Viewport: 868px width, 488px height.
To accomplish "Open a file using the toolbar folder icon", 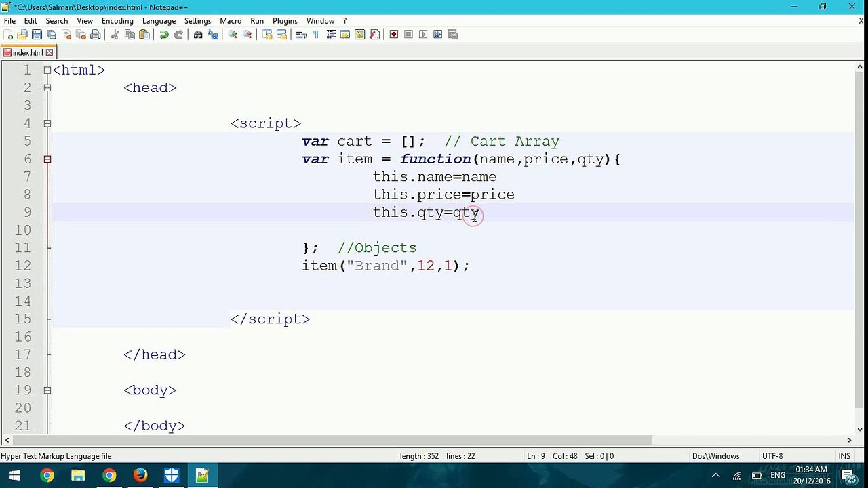I will click(x=22, y=35).
